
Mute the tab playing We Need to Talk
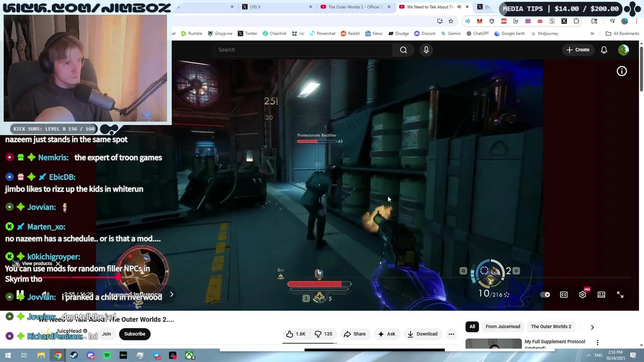(x=459, y=7)
